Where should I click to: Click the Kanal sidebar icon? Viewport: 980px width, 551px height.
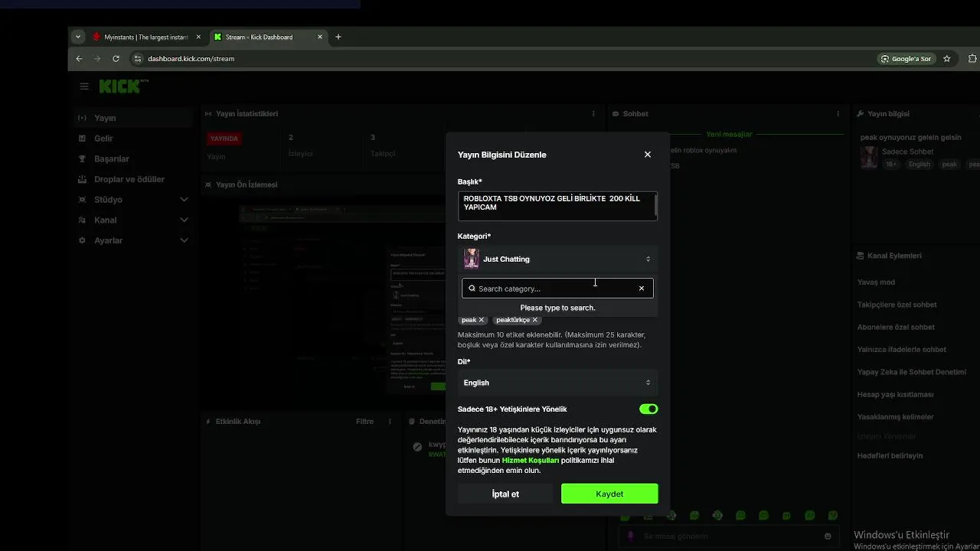[x=83, y=220]
